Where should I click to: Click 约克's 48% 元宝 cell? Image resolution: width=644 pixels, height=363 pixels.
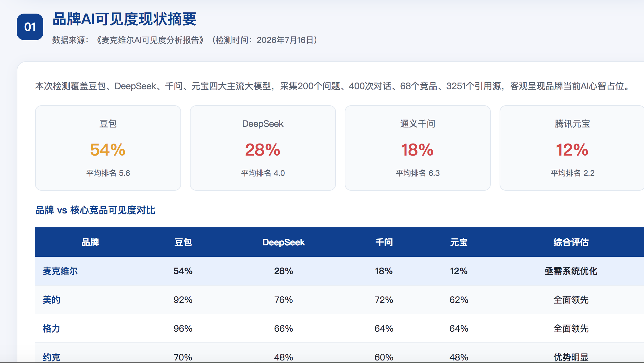459,357
